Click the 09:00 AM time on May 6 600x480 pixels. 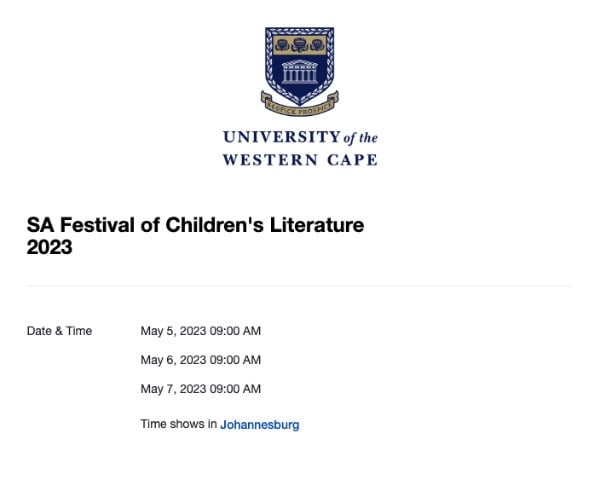235,360
